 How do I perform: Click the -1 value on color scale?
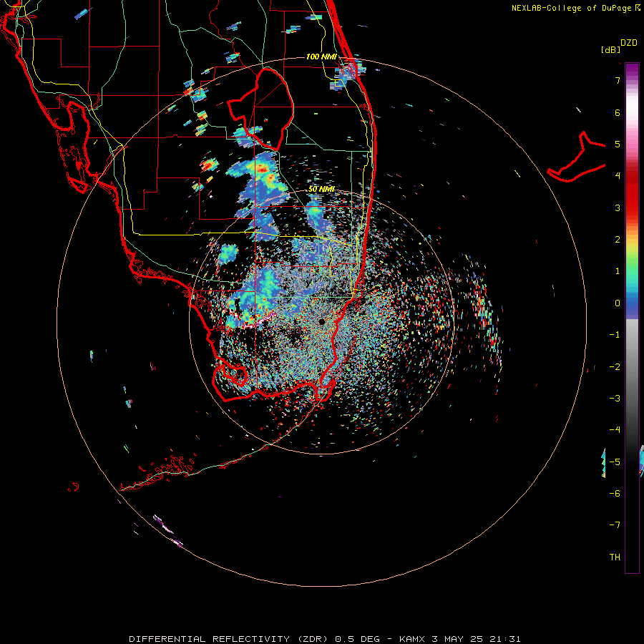pyautogui.click(x=615, y=335)
